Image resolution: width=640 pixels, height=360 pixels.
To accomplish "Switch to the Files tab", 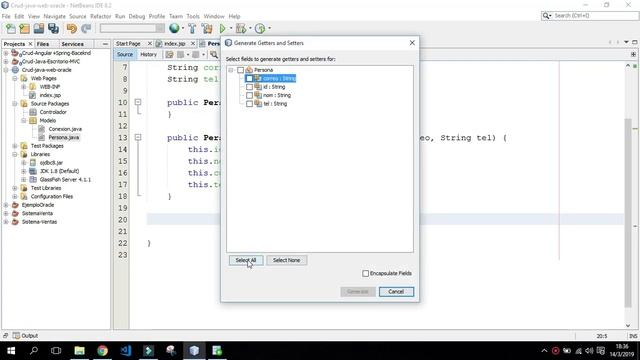I will tap(43, 44).
